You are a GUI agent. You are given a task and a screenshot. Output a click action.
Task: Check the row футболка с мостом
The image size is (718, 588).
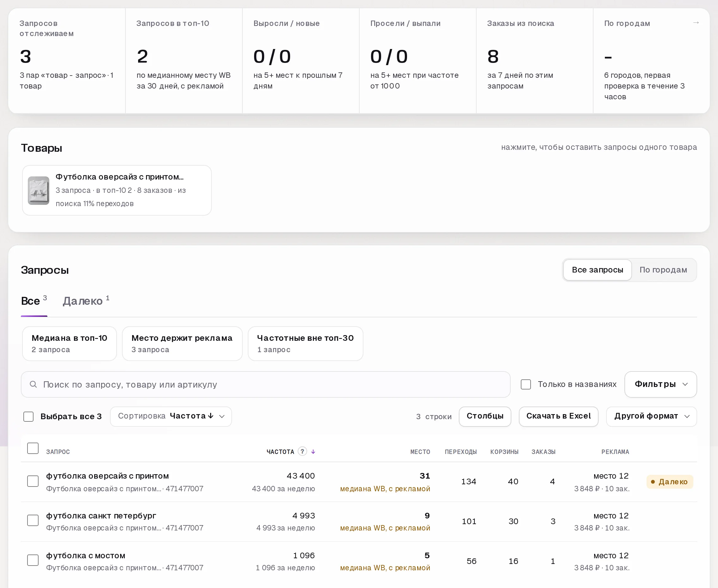[33, 560]
